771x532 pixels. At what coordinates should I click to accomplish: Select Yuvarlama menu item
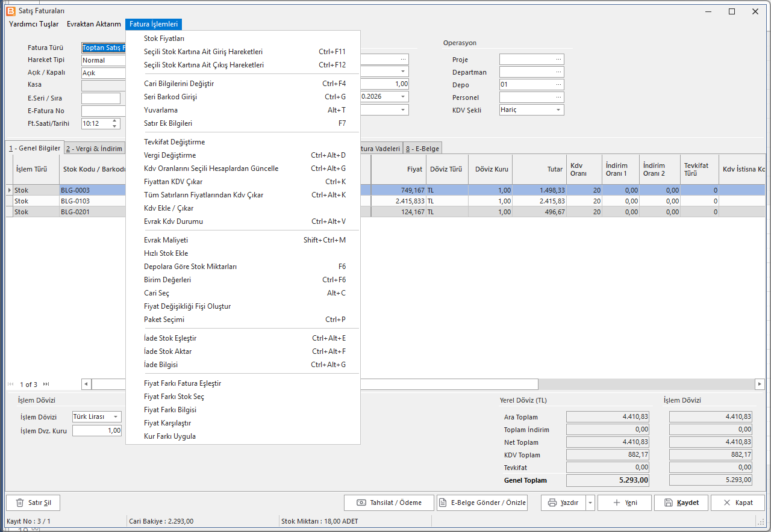pos(243,110)
